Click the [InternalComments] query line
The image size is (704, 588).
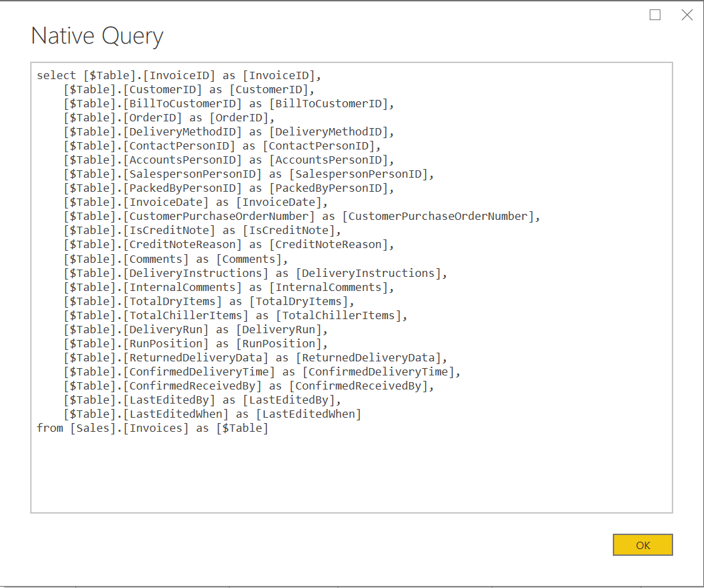[229, 287]
